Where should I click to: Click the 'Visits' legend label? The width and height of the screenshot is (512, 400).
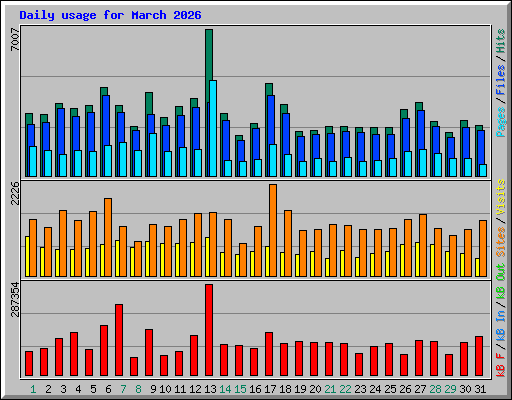click(501, 197)
